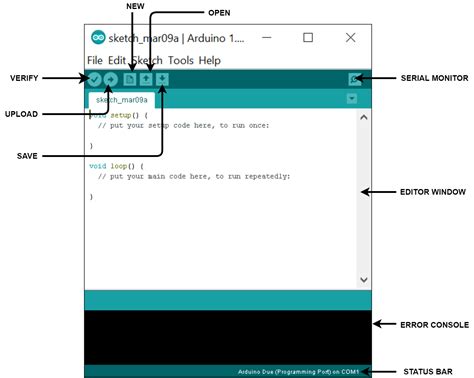474x378 pixels.
Task: Open a sketch using the up-arrow icon
Action: (146, 79)
